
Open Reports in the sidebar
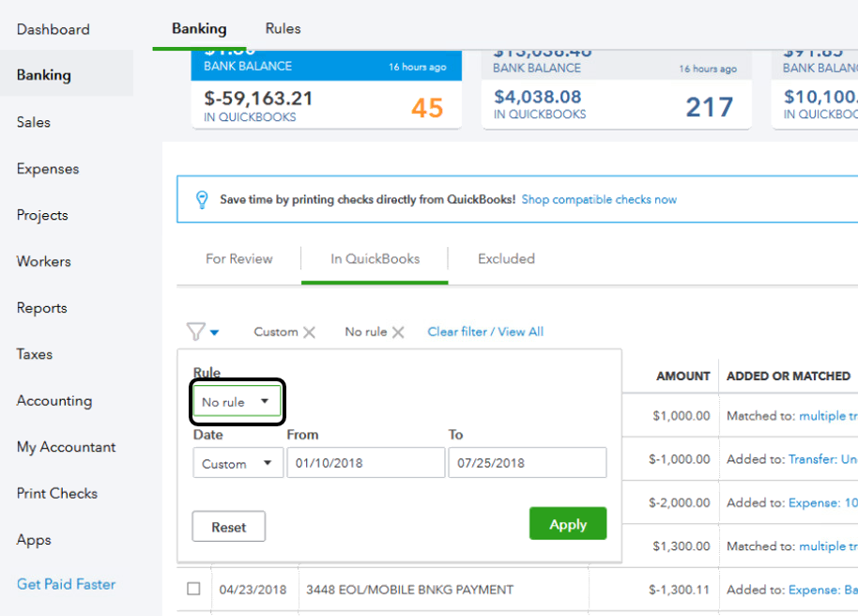pos(41,308)
